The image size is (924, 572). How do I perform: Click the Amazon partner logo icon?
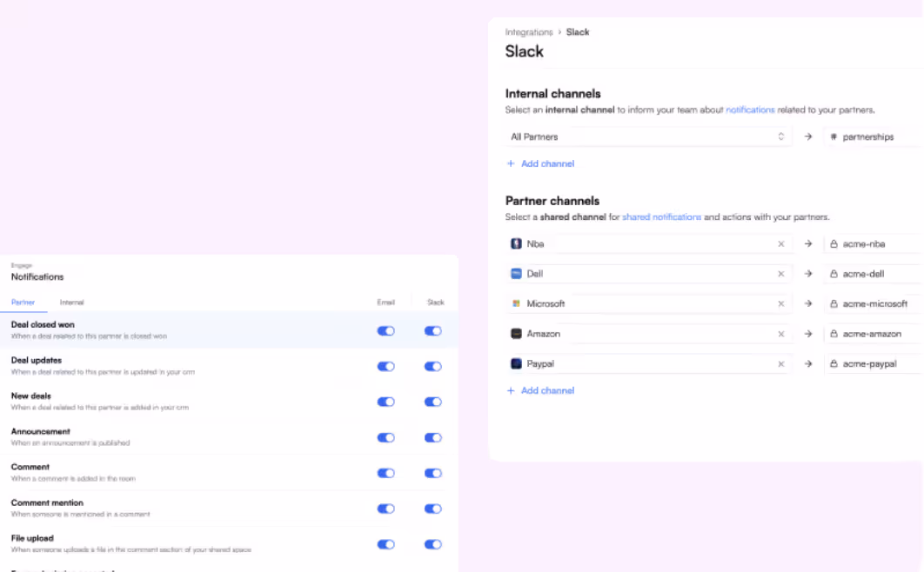click(x=516, y=334)
